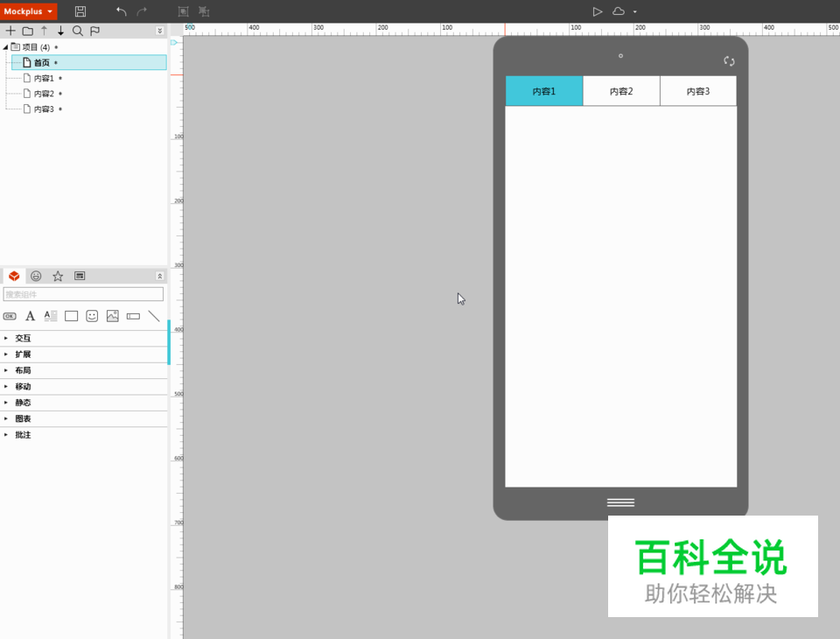Select the 内容1 page in project tree
840x639 pixels.
(44, 78)
